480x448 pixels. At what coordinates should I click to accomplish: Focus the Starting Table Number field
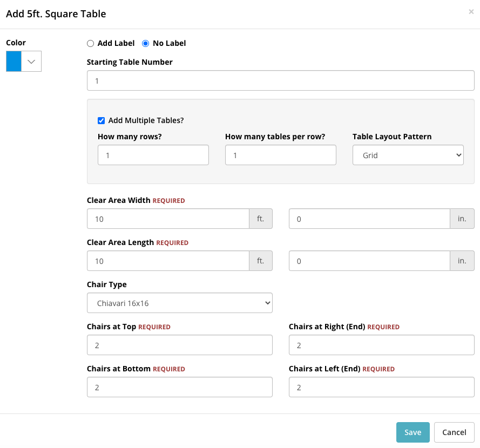point(281,80)
